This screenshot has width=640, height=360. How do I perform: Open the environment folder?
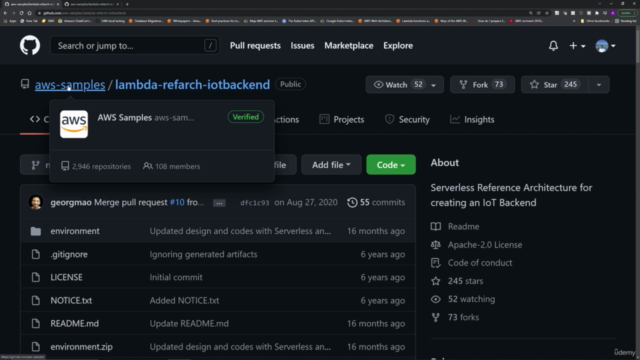(x=75, y=231)
